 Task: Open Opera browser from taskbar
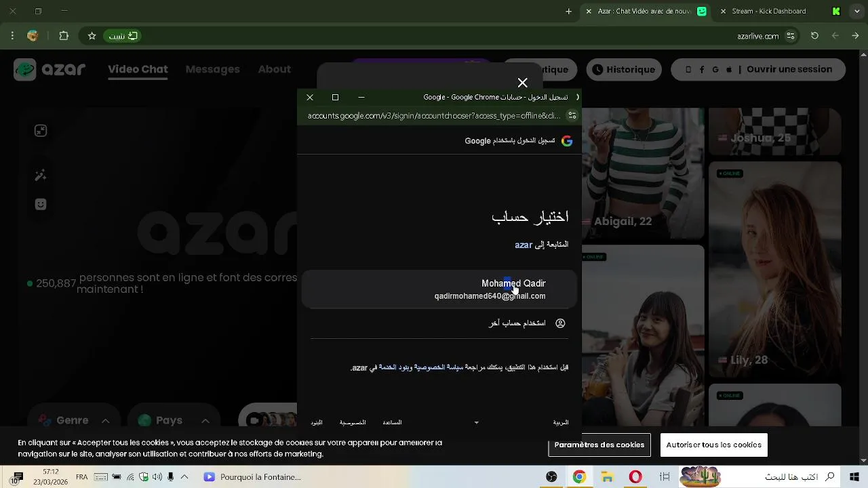coord(635,477)
